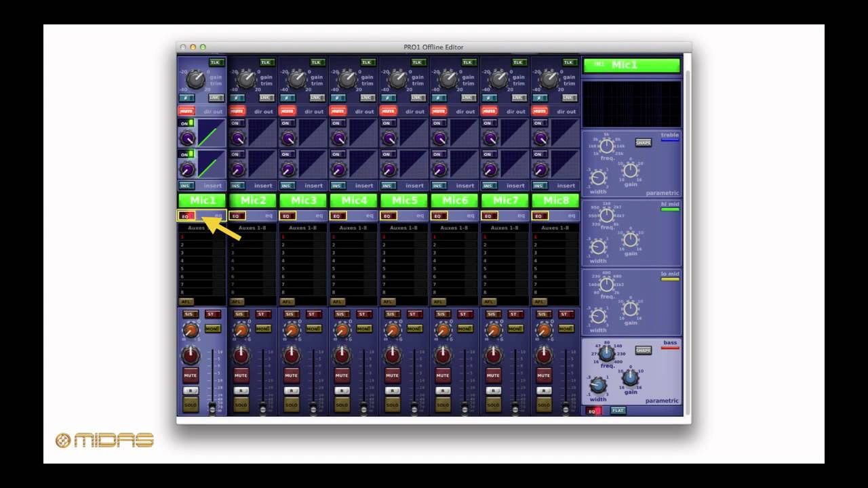Toggle the dir out MUTE on Mic2
Screen dimensions: 868x488
click(237, 111)
